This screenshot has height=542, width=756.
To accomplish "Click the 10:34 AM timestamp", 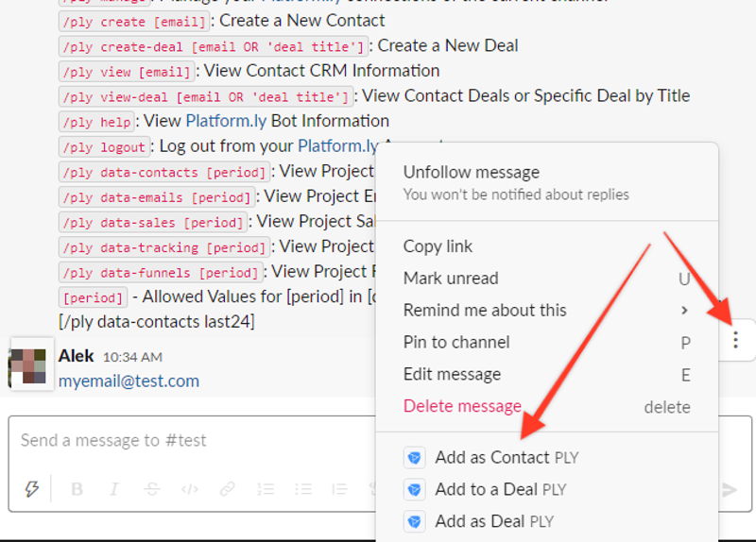I will click(x=132, y=357).
